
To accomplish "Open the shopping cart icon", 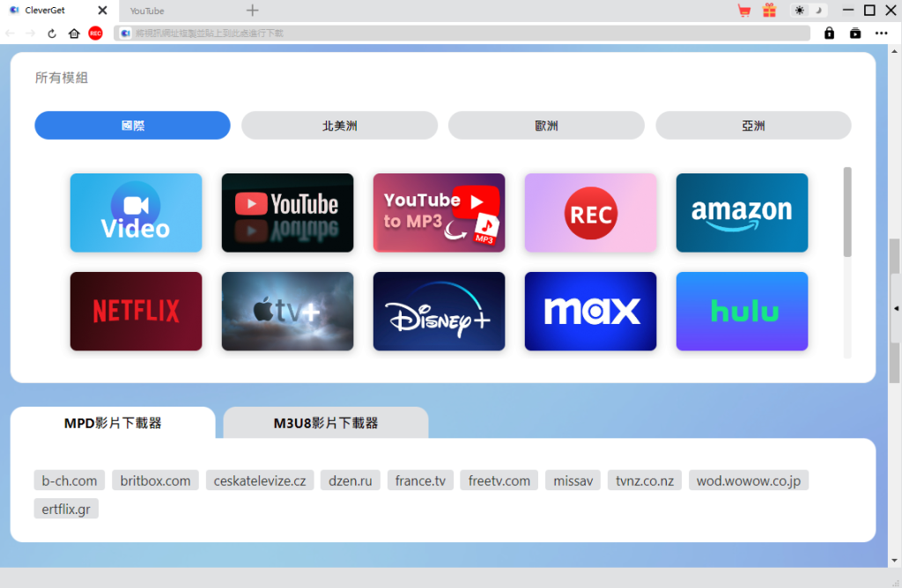I will (x=744, y=11).
